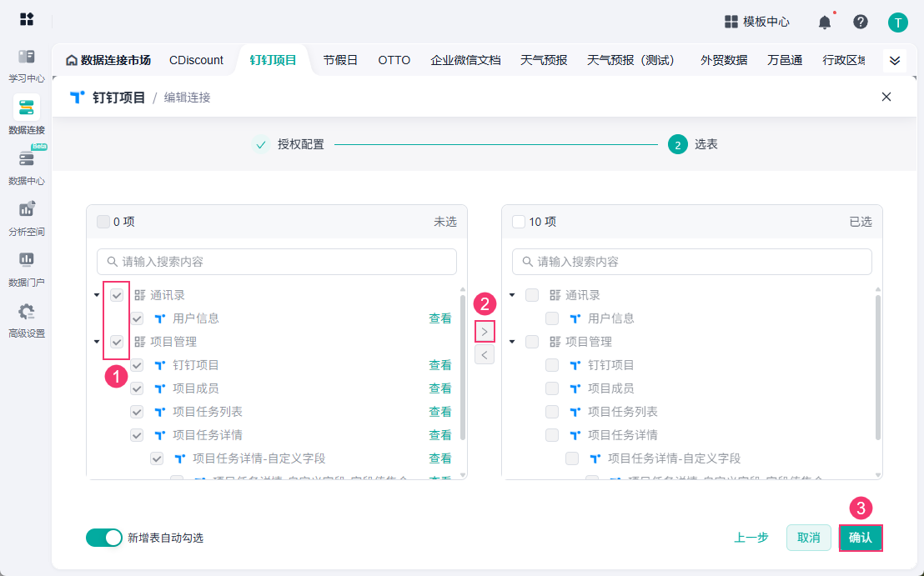Open the notifications bell

[825, 23]
